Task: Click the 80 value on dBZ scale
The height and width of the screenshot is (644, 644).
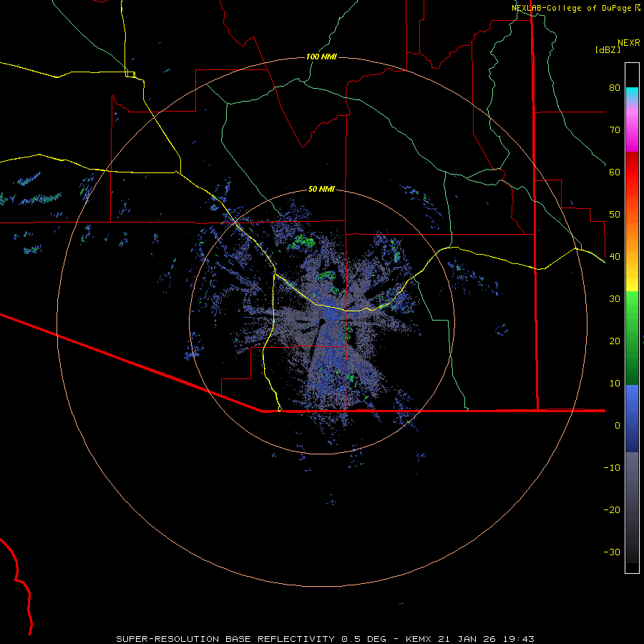Action: pyautogui.click(x=615, y=87)
